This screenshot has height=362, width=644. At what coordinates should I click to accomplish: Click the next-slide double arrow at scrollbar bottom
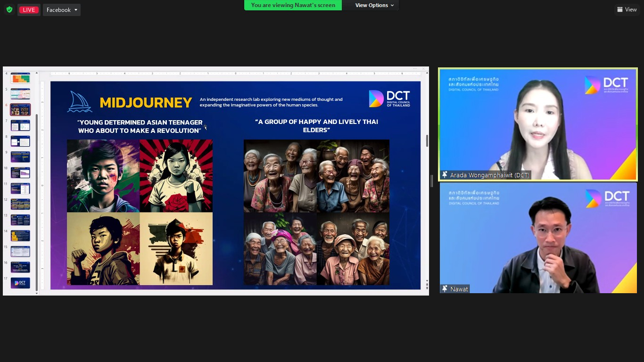tap(427, 287)
